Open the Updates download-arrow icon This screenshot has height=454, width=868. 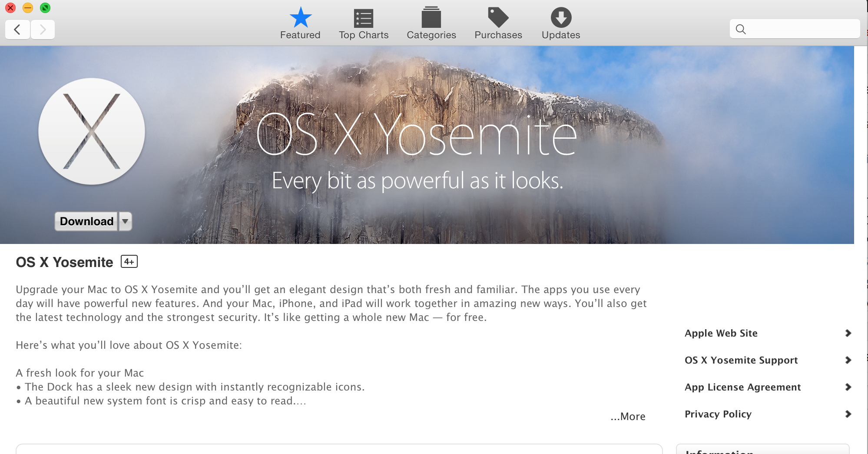click(561, 18)
